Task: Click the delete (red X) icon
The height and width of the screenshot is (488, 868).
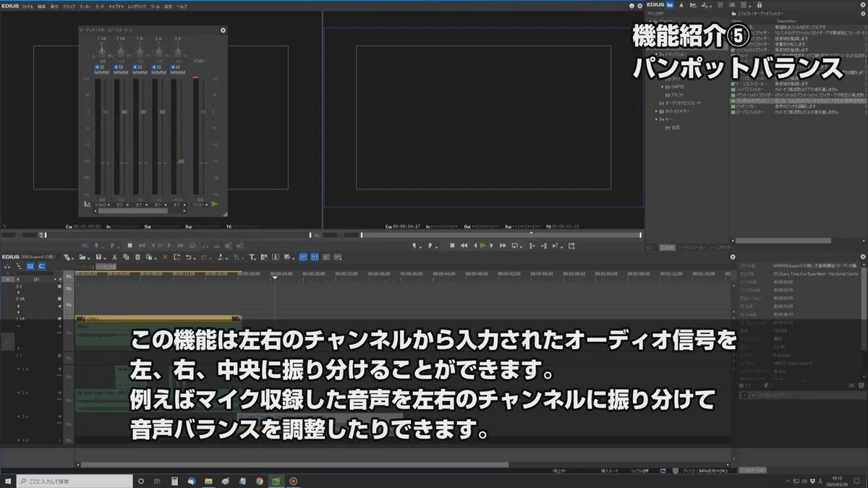Action: point(165,257)
